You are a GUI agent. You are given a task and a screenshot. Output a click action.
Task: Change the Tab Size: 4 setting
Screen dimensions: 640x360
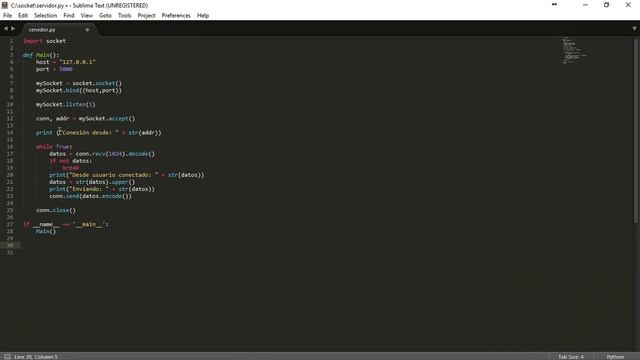571,357
